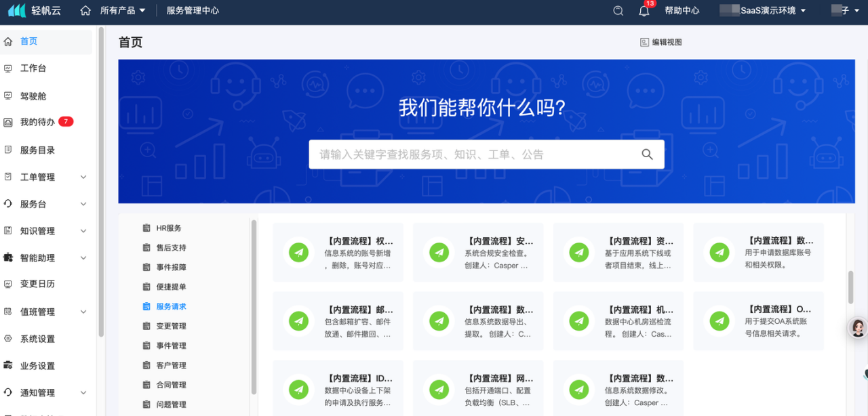The height and width of the screenshot is (416, 868).
Task: Open notifications bell with 13 badge
Action: (x=644, y=11)
